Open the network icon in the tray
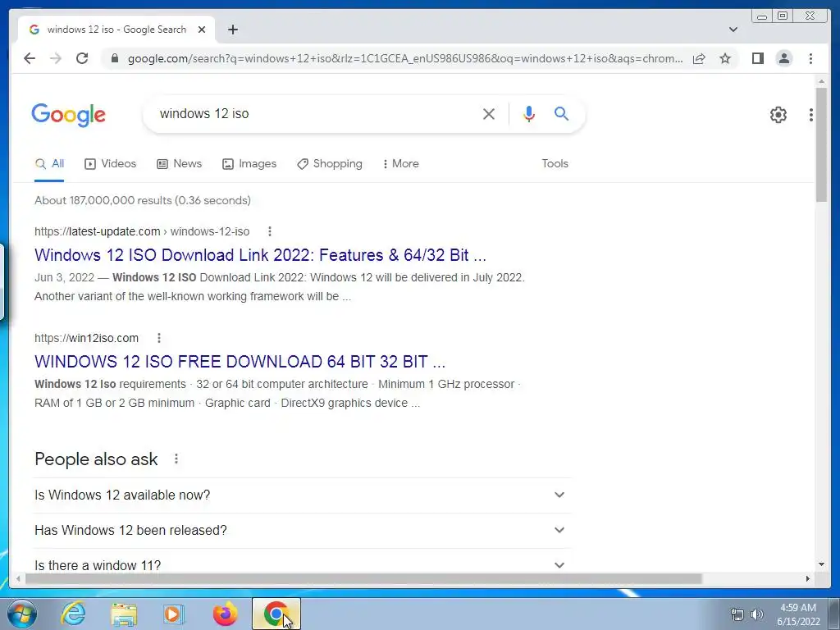Image resolution: width=840 pixels, height=630 pixels. [737, 614]
